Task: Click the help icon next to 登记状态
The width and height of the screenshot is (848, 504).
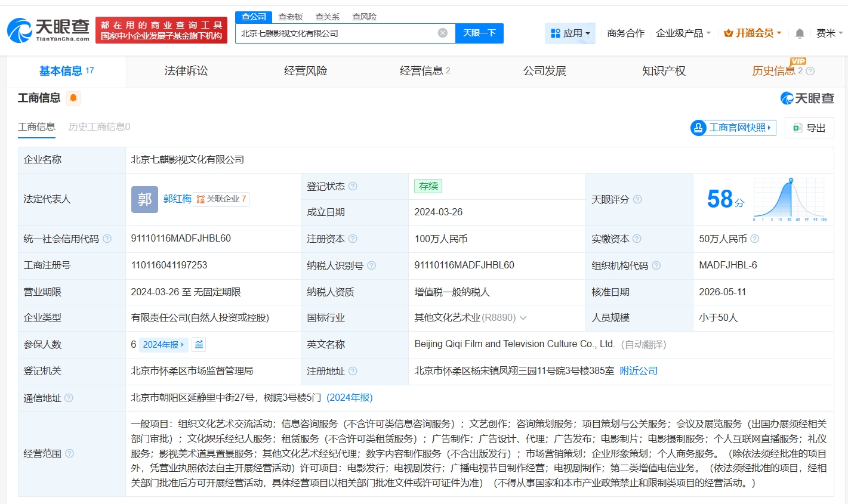Action: [353, 186]
